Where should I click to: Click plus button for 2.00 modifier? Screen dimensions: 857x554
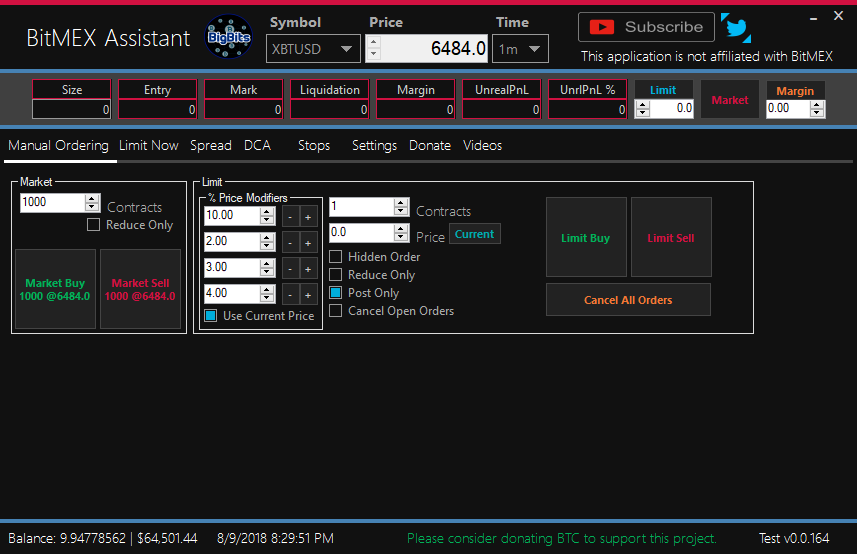308,243
